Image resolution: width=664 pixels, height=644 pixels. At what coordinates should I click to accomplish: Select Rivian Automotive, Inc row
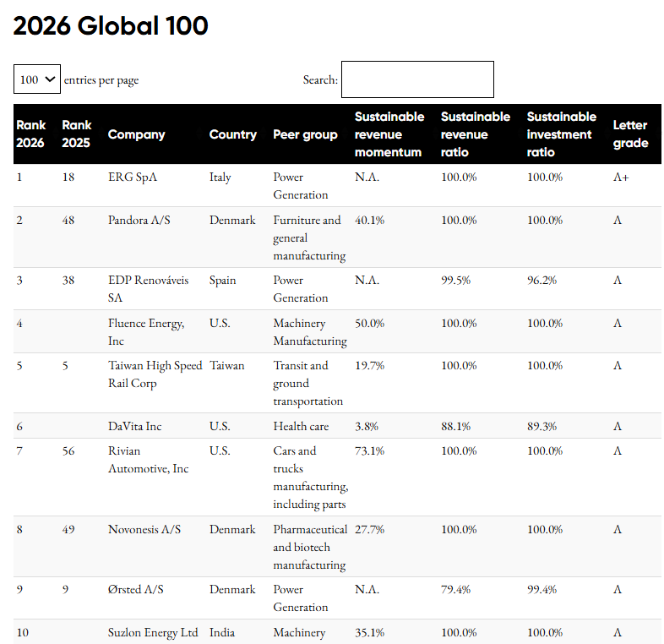pos(148,460)
